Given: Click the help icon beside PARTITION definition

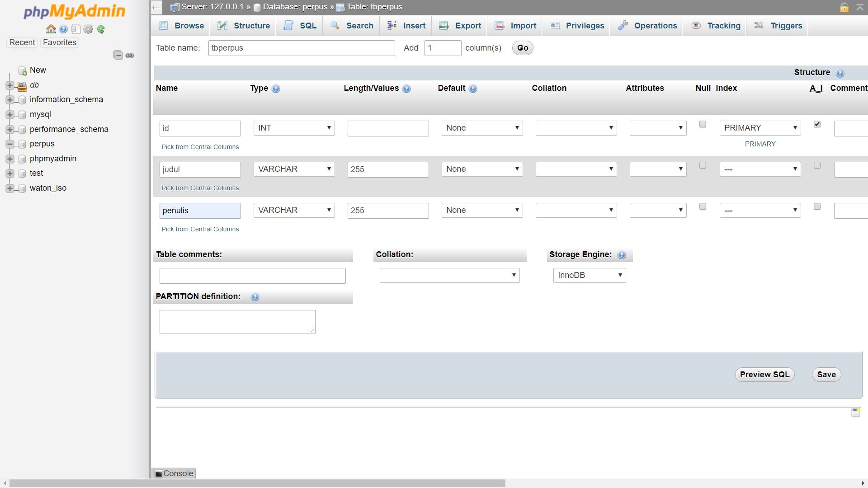Looking at the screenshot, I should (x=255, y=297).
